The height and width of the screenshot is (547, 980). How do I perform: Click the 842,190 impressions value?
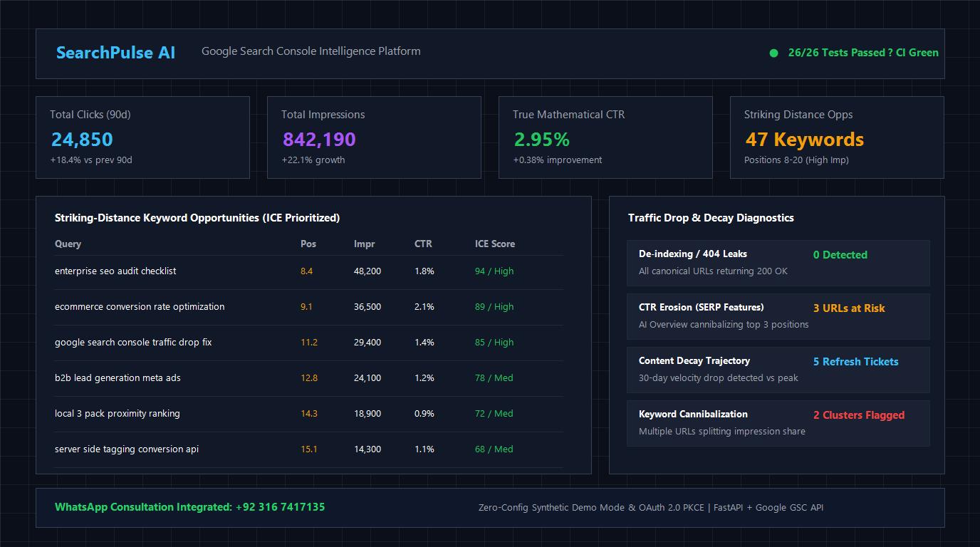tap(319, 140)
